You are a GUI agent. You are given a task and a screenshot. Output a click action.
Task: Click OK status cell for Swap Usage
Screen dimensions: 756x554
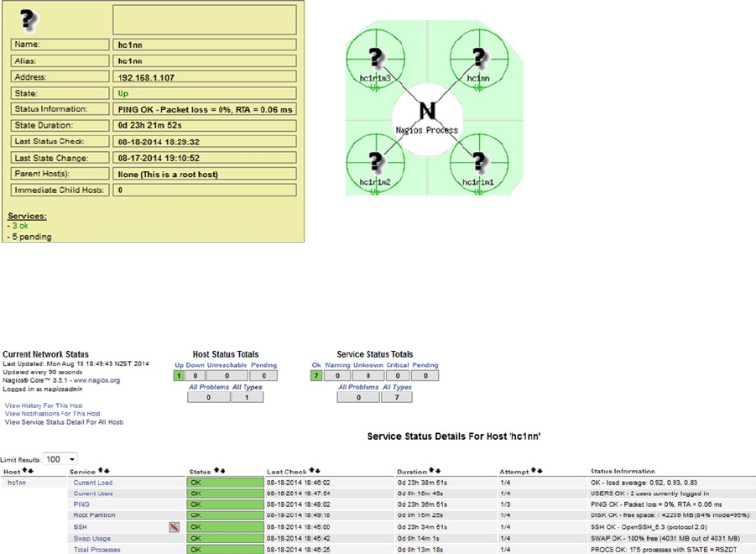coord(226,538)
